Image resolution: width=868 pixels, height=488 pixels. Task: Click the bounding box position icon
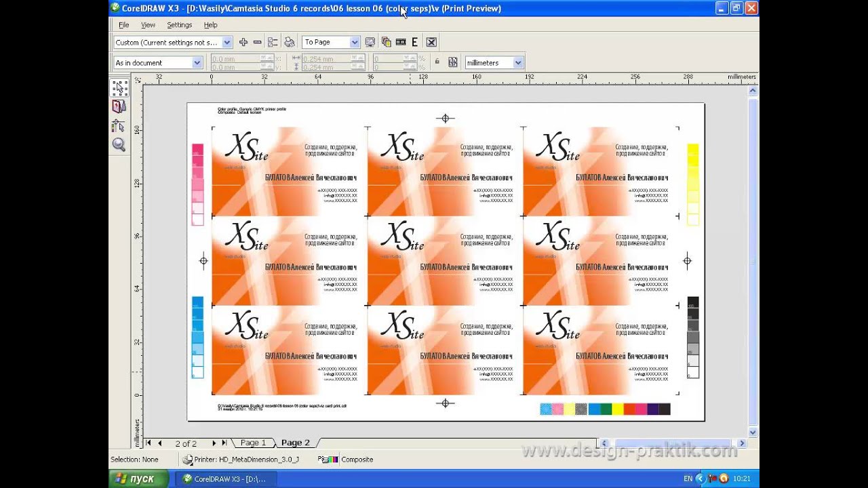point(453,62)
